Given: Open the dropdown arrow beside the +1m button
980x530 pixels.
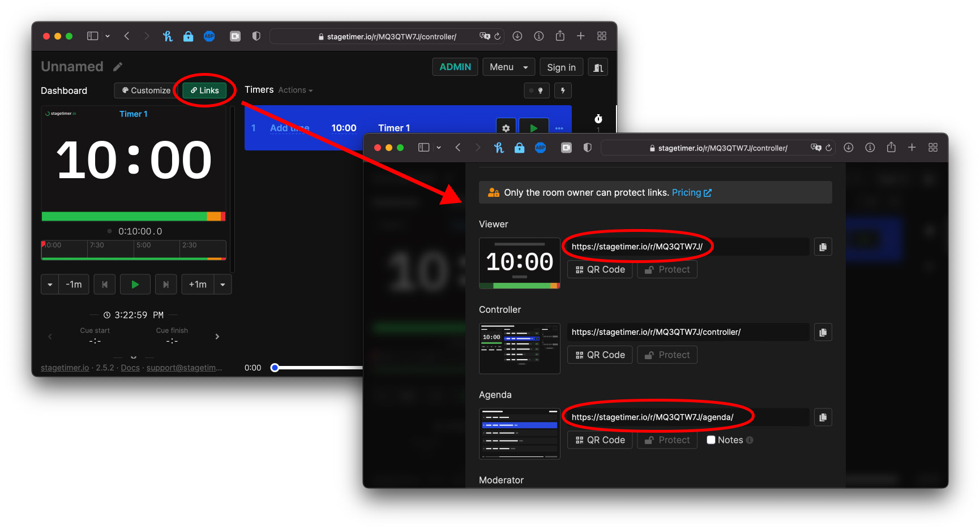Looking at the screenshot, I should (x=222, y=284).
